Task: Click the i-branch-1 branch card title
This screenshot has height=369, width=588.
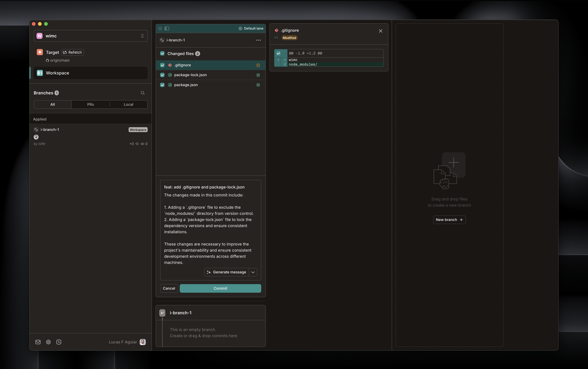Action: coord(181,313)
